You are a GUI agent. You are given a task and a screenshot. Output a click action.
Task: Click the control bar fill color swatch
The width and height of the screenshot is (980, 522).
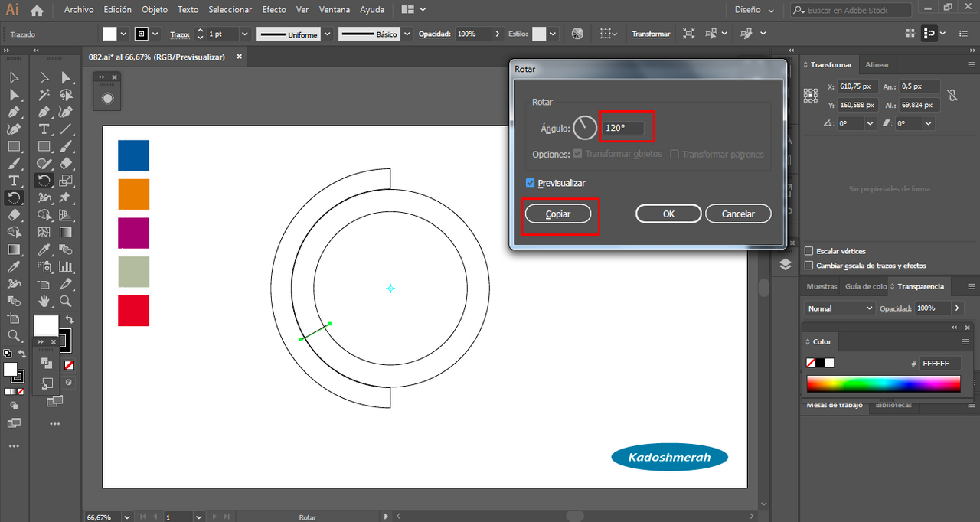click(x=109, y=34)
